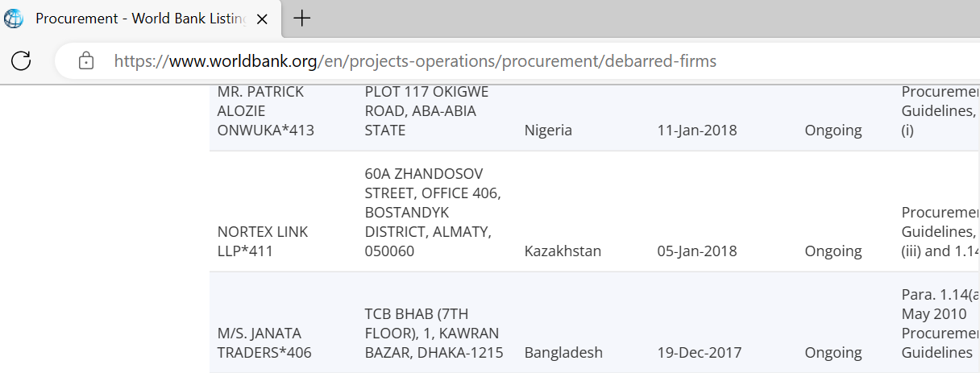Click the 11-Jan-2018 date cell
The image size is (980, 373).
[x=697, y=130]
